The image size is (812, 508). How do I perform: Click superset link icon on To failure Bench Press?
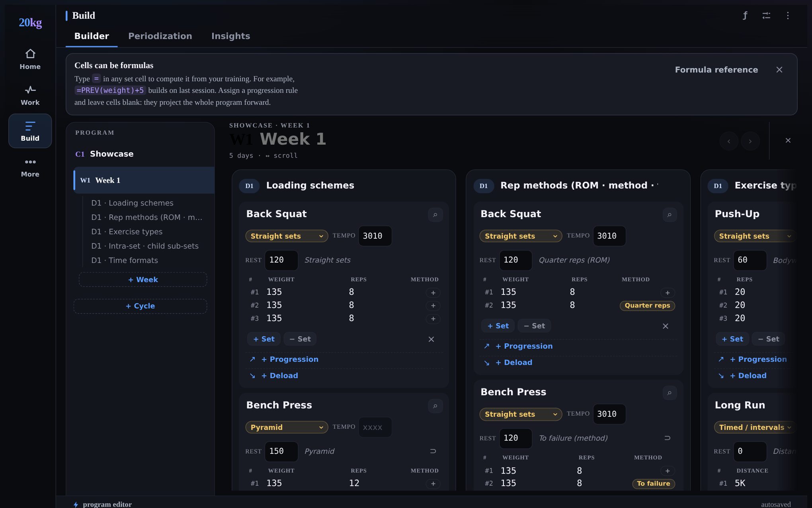pos(668,438)
